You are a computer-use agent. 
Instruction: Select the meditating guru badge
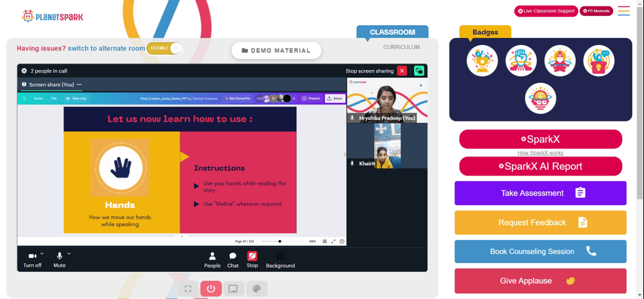point(560,60)
